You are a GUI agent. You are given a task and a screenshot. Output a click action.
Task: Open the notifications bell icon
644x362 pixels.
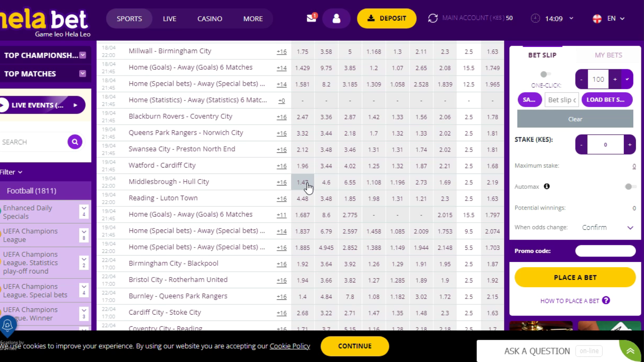pyautogui.click(x=7, y=325)
